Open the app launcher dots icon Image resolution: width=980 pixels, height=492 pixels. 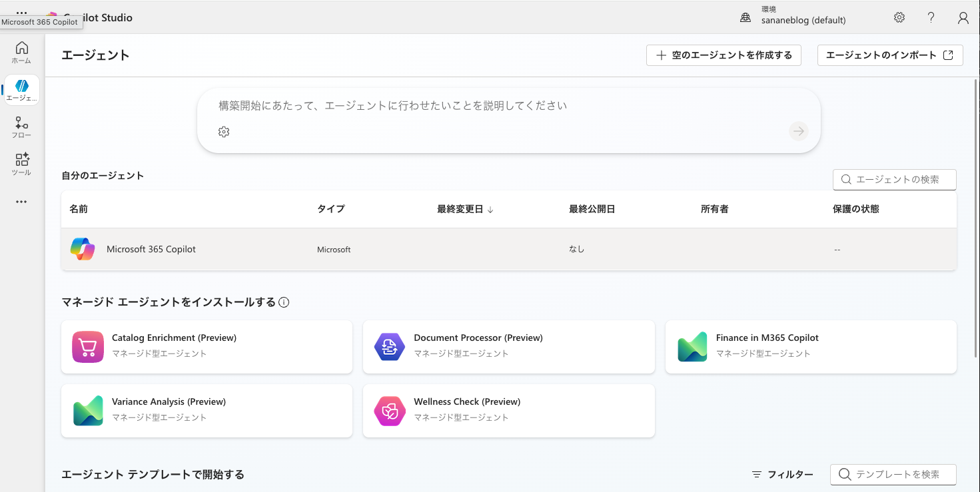point(22,12)
